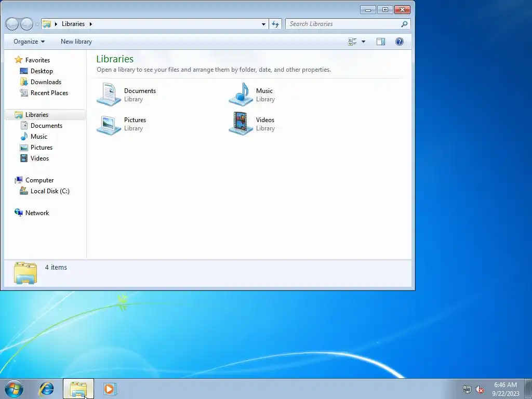Maximize the Libraries window
The image size is (532, 399).
click(385, 10)
